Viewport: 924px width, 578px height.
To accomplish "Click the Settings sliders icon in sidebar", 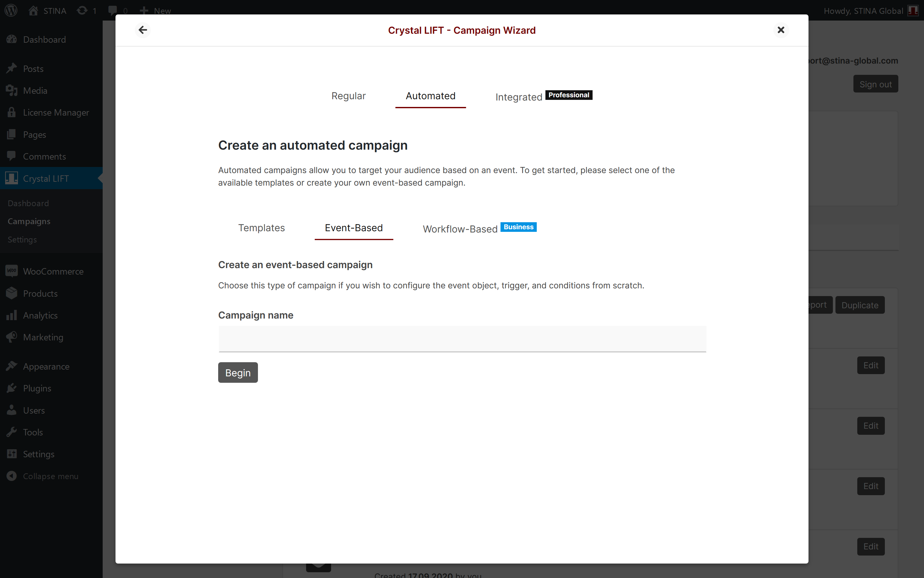I will pos(12,454).
